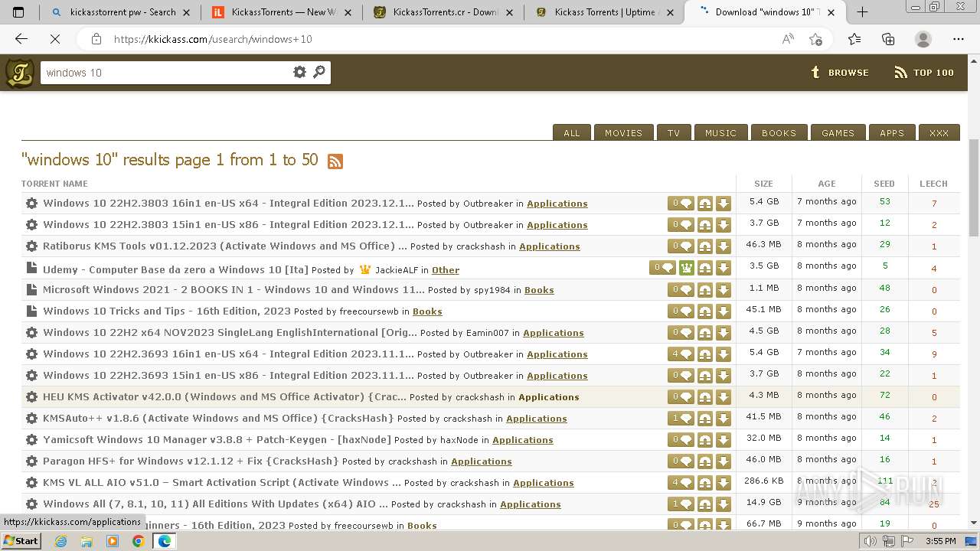980x551 pixels.
Task: Magnet icon for Ratiborus KMS Tools row
Action: (705, 246)
